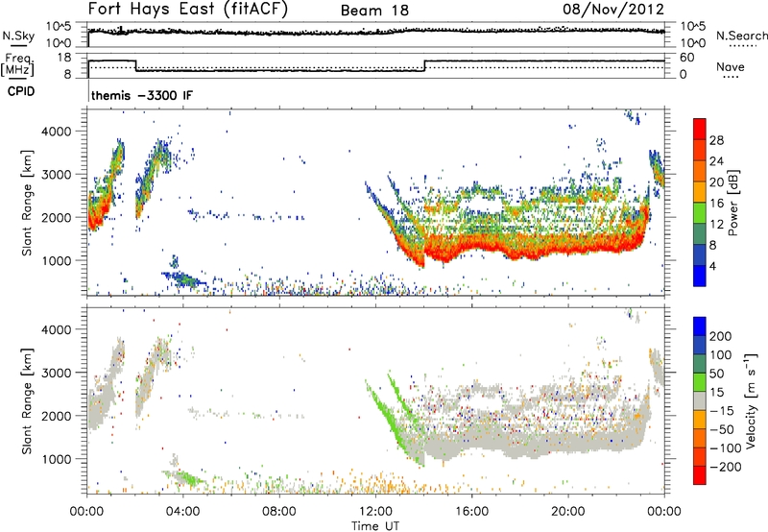Click the '16:00' time tick label
The width and height of the screenshot is (768, 532).
click(471, 512)
